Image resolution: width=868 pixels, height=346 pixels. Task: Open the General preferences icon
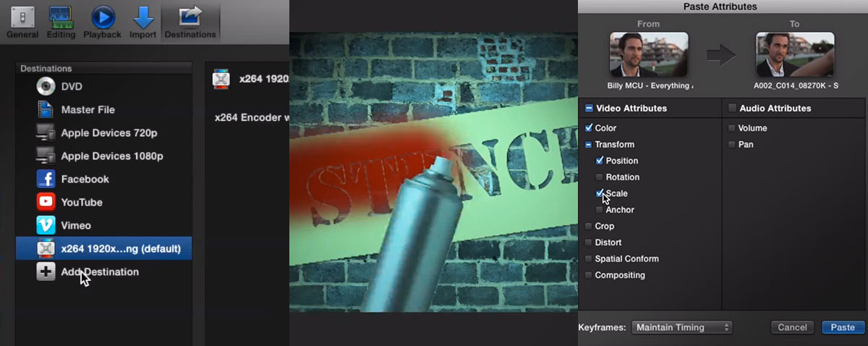point(22,21)
